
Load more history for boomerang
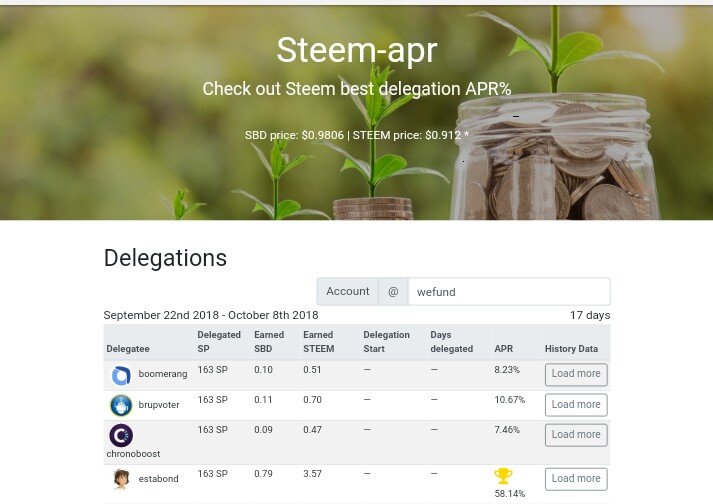tap(576, 374)
